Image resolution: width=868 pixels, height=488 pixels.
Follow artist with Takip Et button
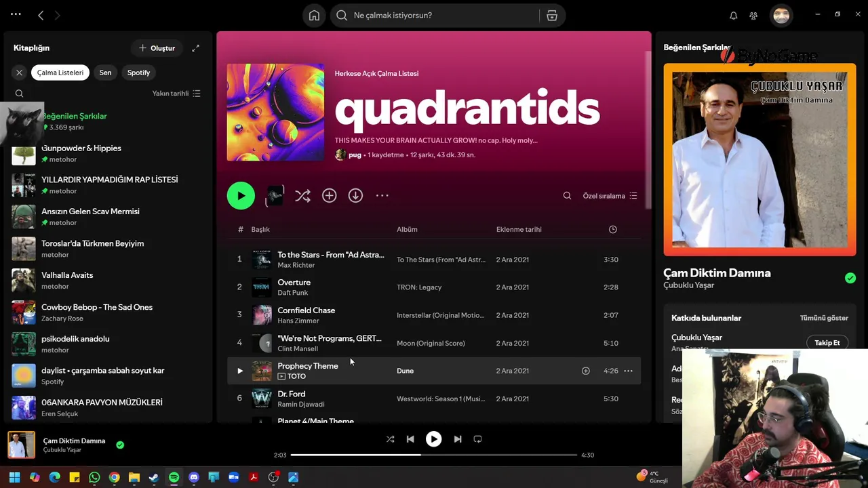click(x=827, y=343)
